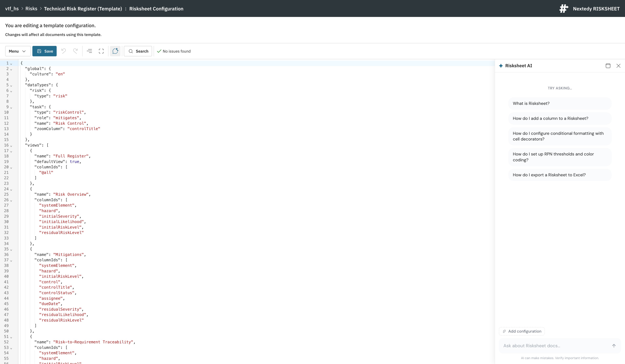
Task: Toggle fullscreen editor mode
Action: pos(101,51)
